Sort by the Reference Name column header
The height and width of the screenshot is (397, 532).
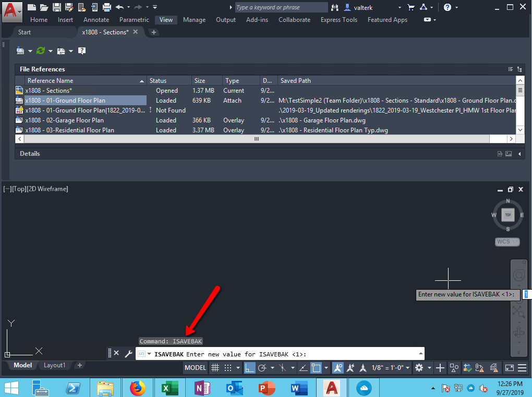[86, 81]
